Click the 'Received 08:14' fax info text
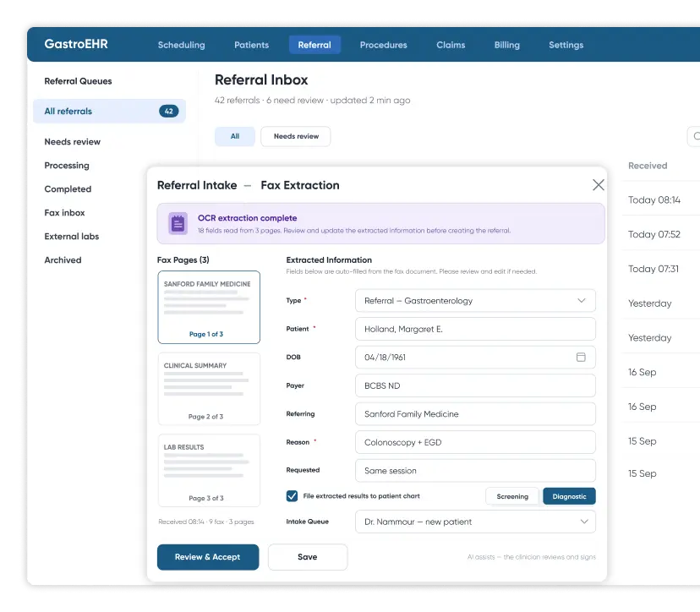 pyautogui.click(x=205, y=522)
